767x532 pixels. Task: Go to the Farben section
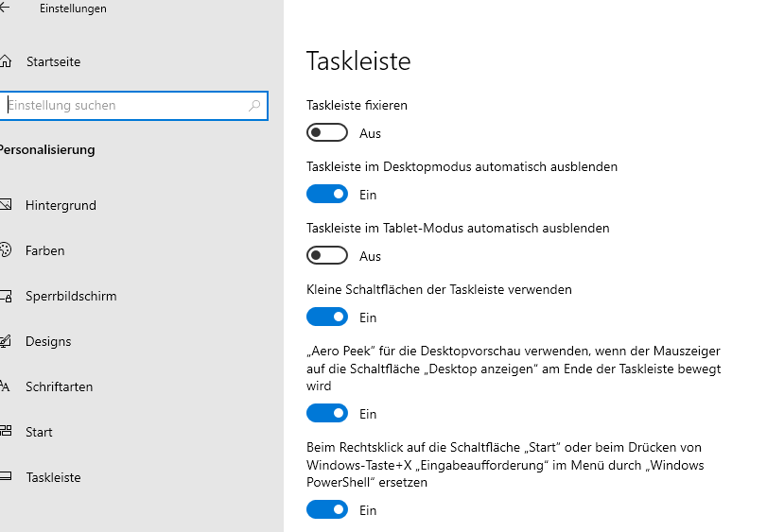44,250
